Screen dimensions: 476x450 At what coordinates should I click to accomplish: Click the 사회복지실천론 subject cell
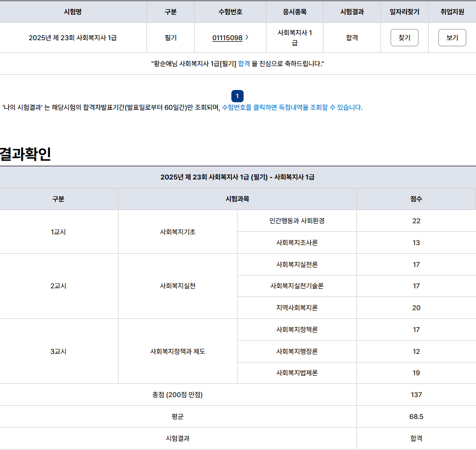pos(297,264)
